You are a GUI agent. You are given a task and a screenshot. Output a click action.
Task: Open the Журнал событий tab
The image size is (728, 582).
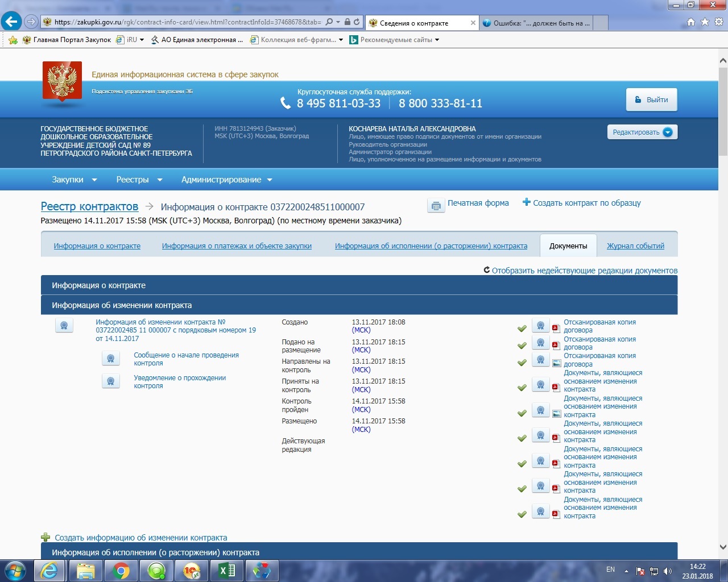[635, 246]
